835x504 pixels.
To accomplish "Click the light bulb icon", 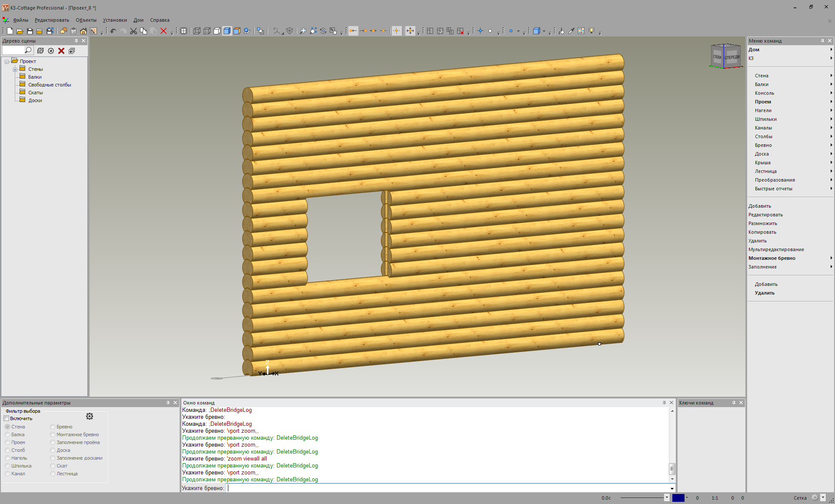I will pos(591,31).
